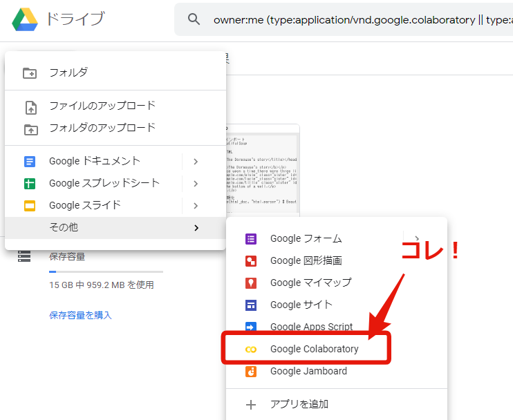This screenshot has height=420, width=513.
Task: Open the その他 menu entry
Action: click(x=115, y=228)
